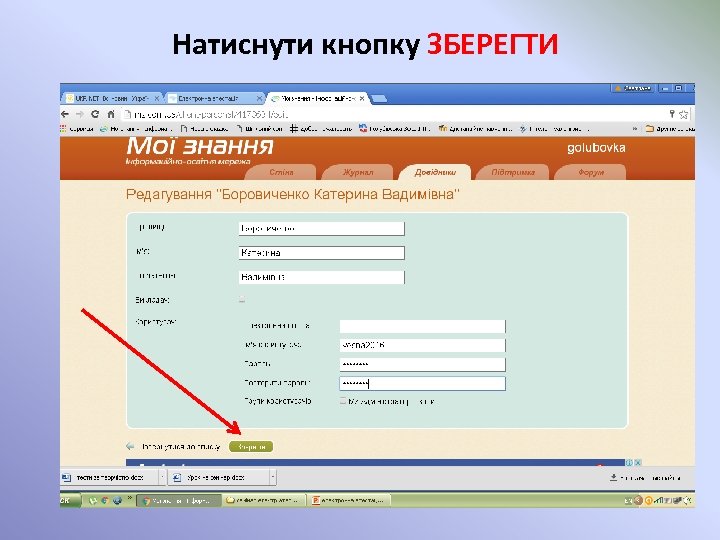Expand the quick launch chevron on taskbar
The image size is (720, 540).
tap(129, 498)
